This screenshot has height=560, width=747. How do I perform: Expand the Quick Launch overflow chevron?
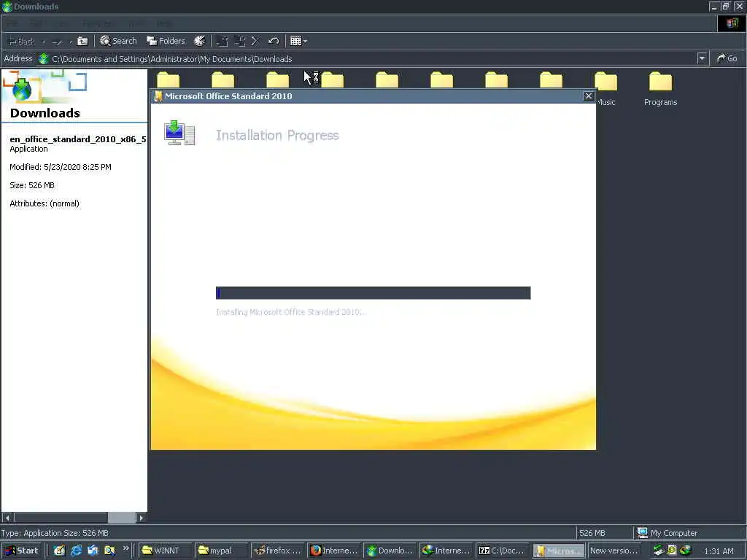[125, 548]
